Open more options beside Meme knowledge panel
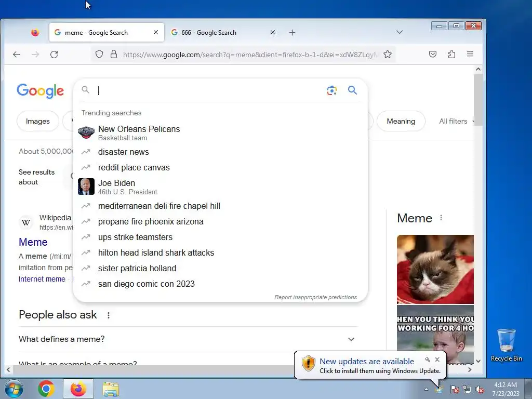The image size is (532, 399). pyautogui.click(x=441, y=218)
